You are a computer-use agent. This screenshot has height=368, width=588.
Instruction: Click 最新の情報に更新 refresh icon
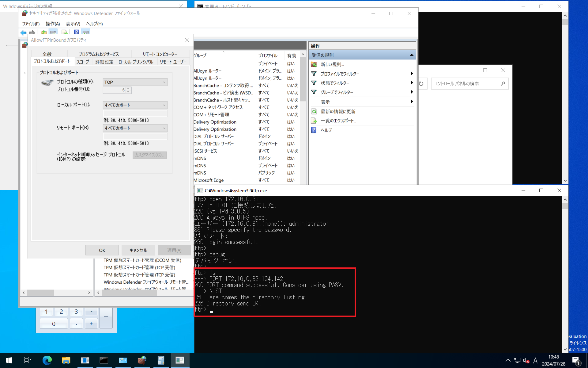(314, 111)
